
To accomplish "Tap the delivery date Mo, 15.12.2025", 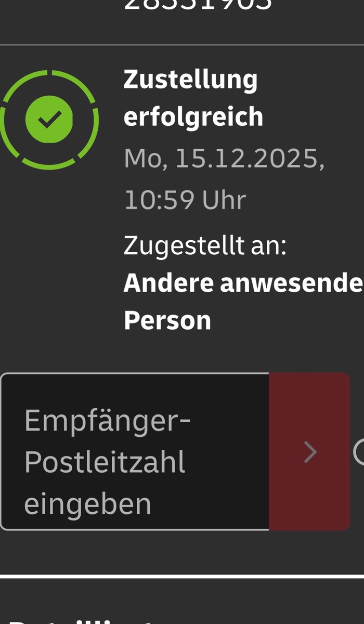I will [224, 159].
